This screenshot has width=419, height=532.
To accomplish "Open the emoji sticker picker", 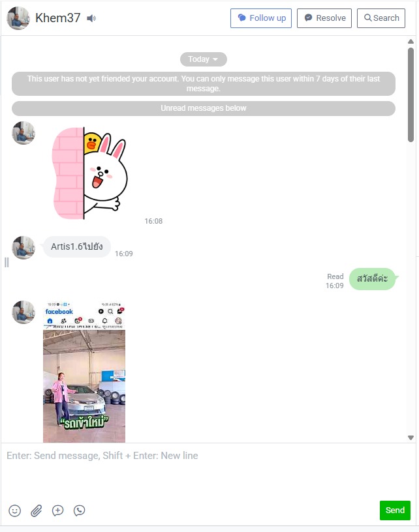I will [x=14, y=510].
